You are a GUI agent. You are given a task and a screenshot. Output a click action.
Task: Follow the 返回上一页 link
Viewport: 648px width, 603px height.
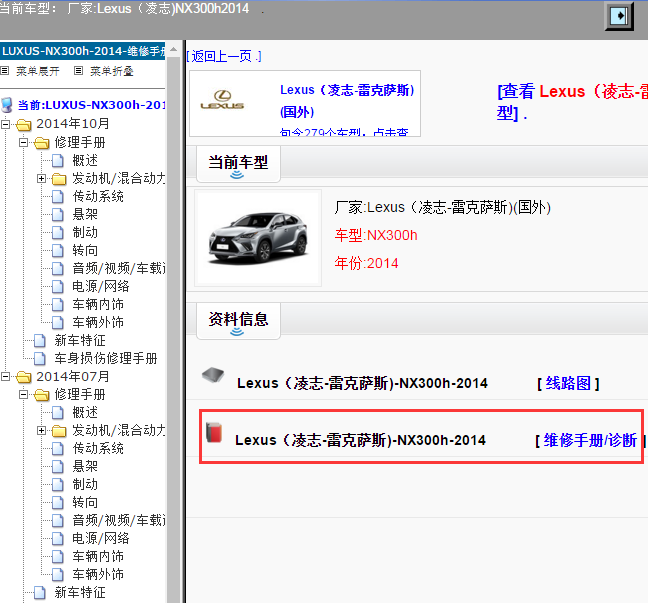click(x=224, y=56)
